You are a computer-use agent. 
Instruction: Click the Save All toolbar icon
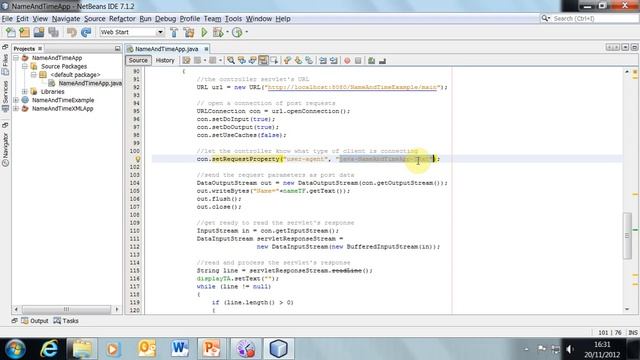click(53, 32)
